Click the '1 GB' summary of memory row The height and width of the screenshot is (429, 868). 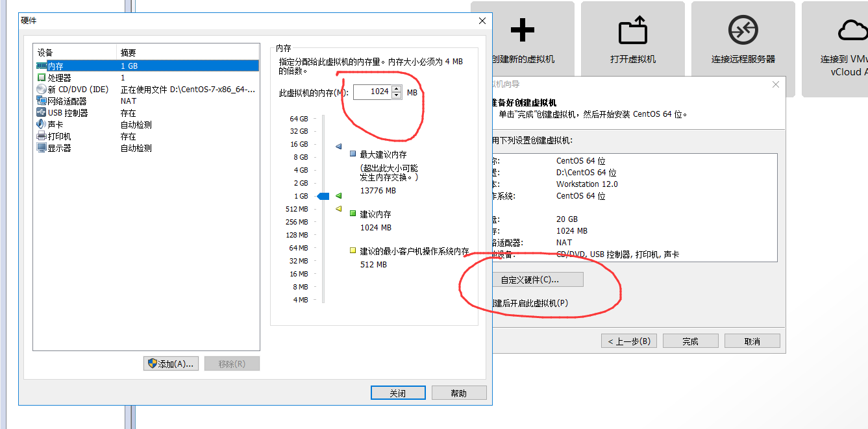[129, 66]
